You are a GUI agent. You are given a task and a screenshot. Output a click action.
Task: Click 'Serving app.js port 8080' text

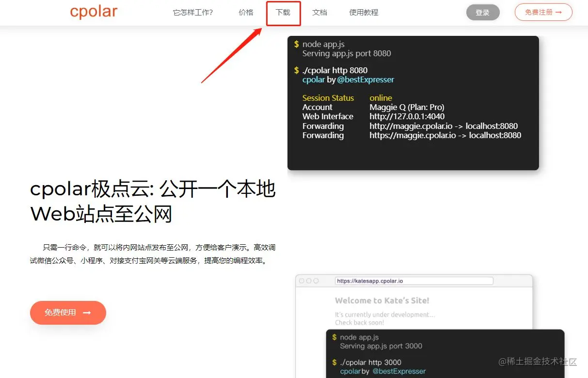(347, 53)
